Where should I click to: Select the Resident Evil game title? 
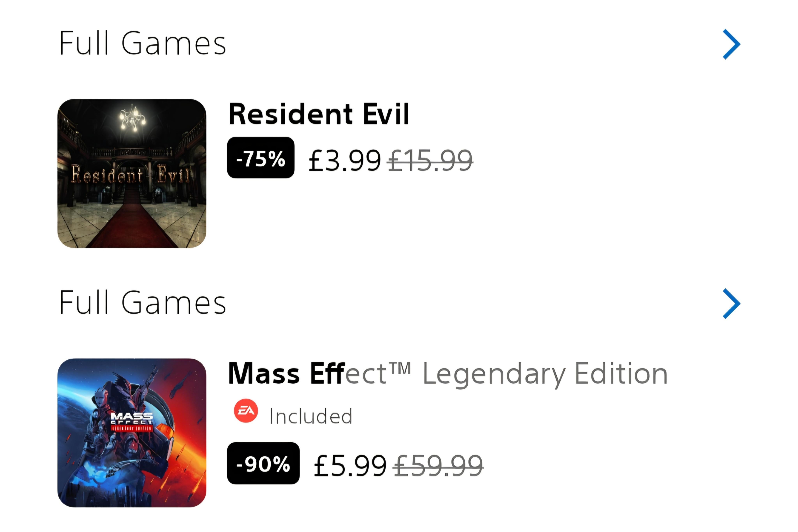319,114
